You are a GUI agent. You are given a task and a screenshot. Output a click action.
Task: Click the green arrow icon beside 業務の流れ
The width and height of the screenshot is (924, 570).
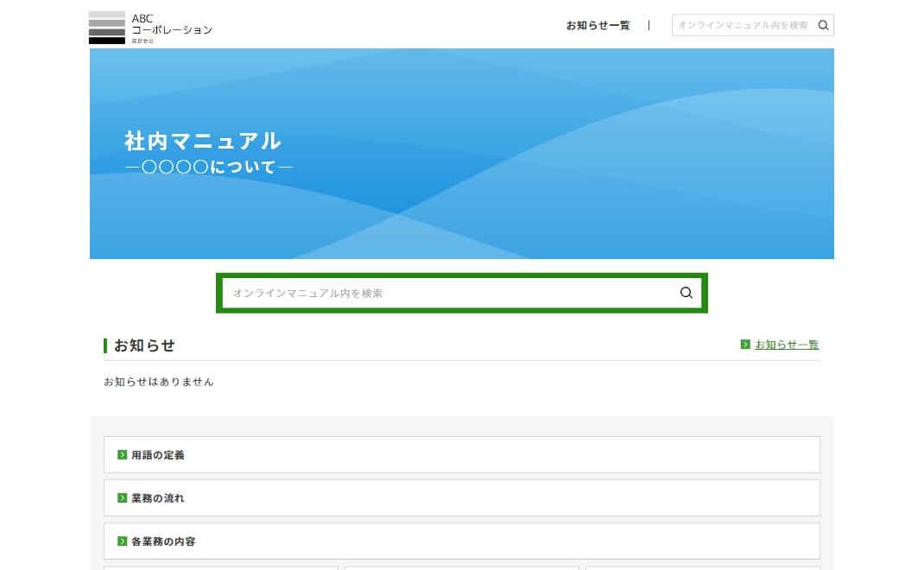click(x=122, y=498)
